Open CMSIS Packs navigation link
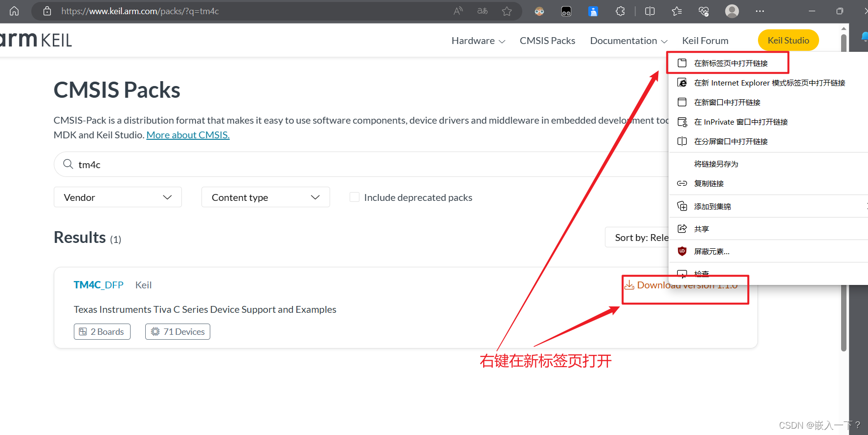 click(x=547, y=41)
